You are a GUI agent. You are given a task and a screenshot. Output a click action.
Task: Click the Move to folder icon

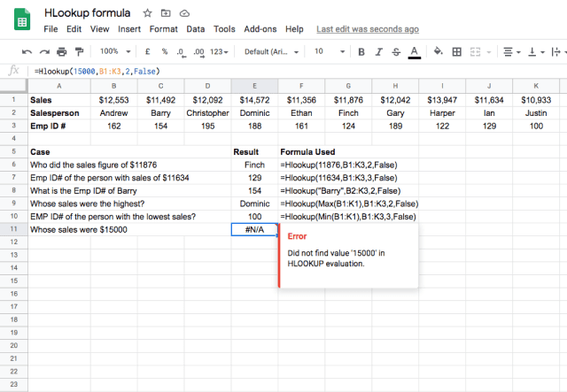click(166, 13)
